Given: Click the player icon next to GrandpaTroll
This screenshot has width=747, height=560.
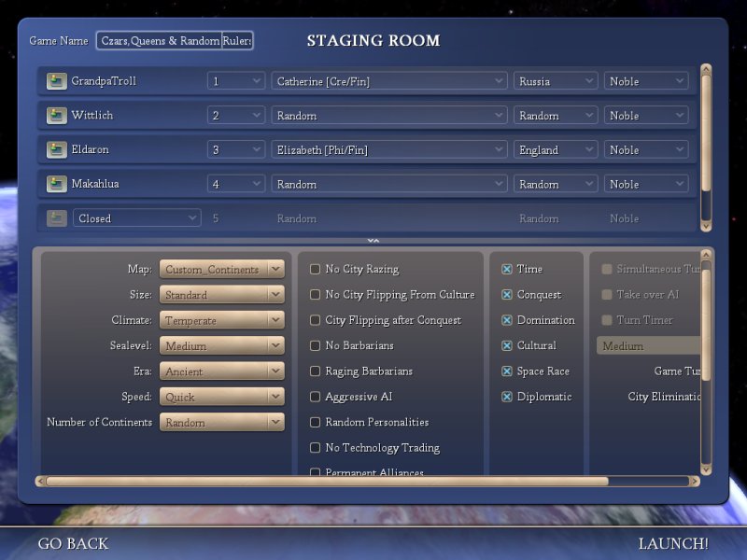Looking at the screenshot, I should [56, 81].
